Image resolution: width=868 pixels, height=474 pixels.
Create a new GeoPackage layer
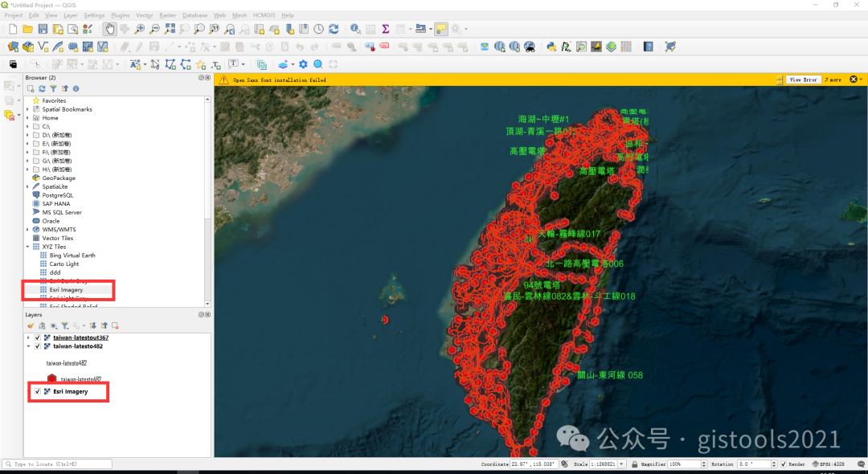[x=28, y=47]
